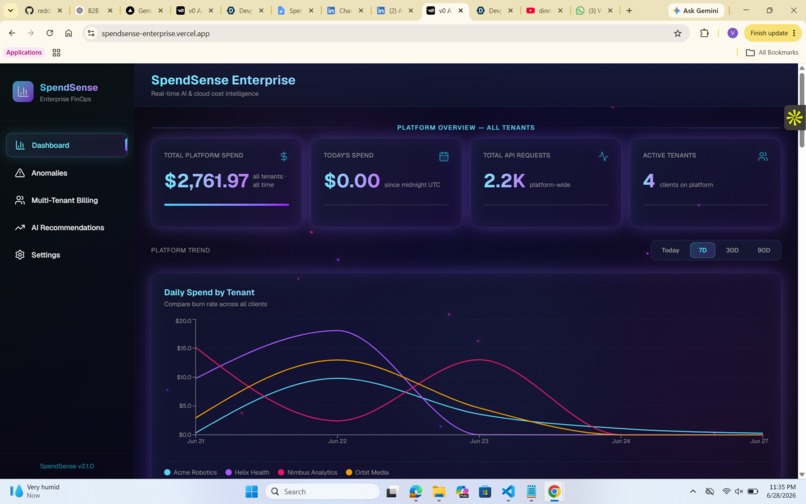Open the Windows Start menu
Screen dimensions: 806x504
click(251, 492)
